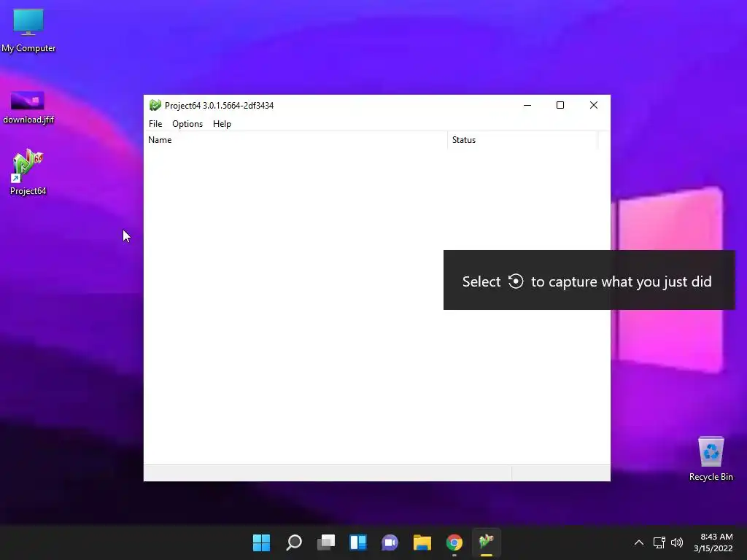Open the clock showing 8:43 AM
This screenshot has height=560, width=747.
click(x=713, y=542)
